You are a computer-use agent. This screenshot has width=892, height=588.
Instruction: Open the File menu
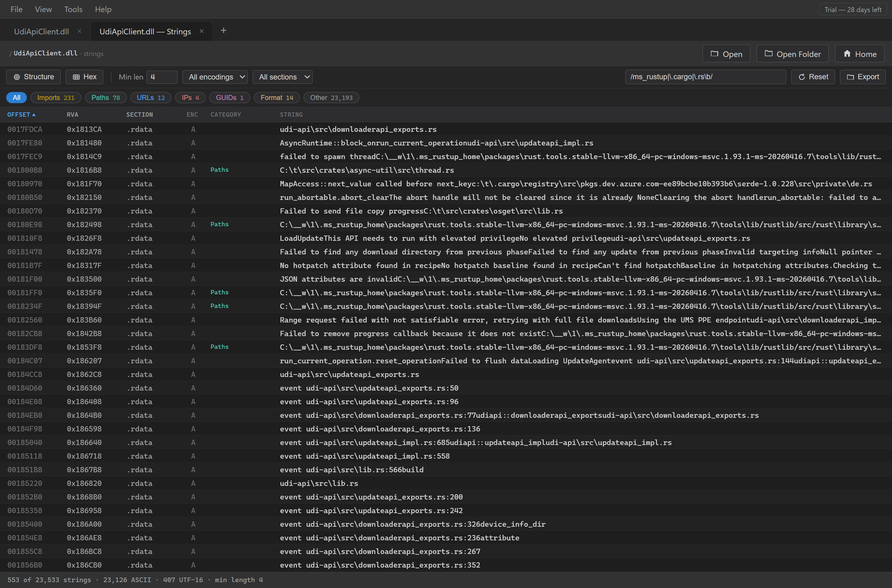pyautogui.click(x=16, y=9)
